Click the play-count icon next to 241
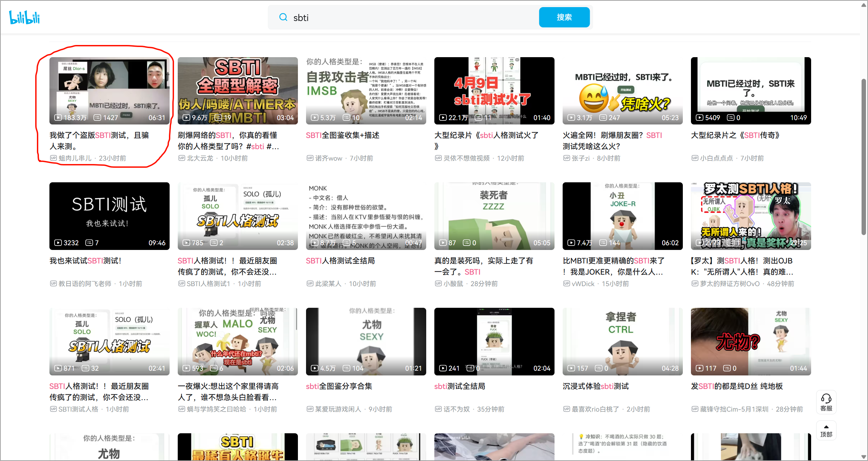Image resolution: width=868 pixels, height=461 pixels. click(443, 368)
